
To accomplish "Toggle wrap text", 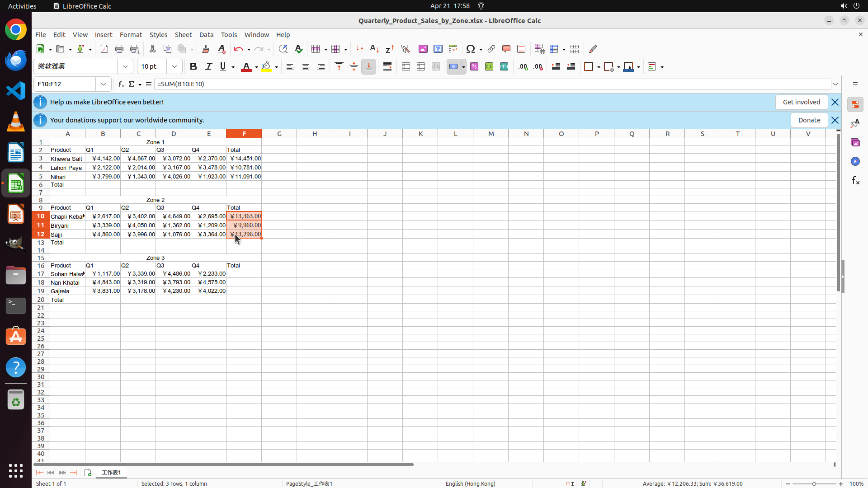I will pos(387,67).
